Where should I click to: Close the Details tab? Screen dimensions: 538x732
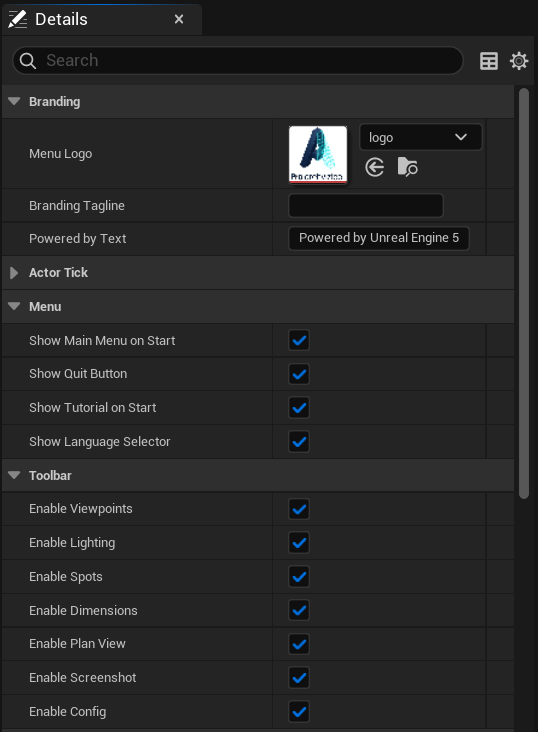179,19
